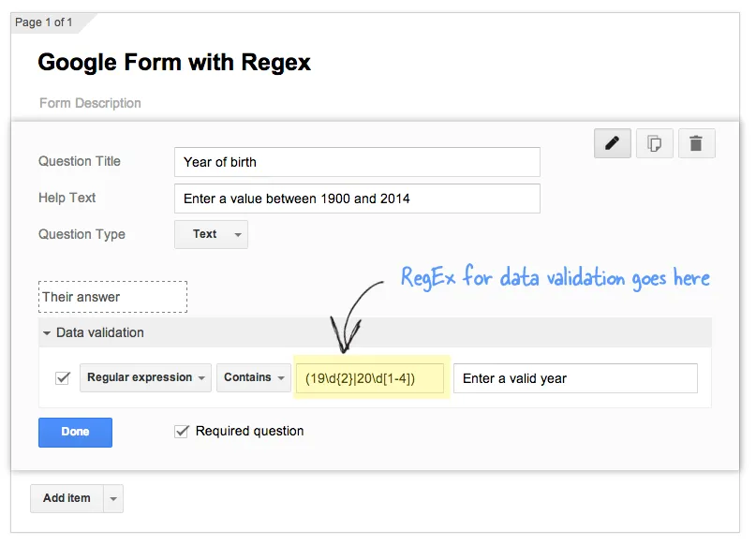The width and height of the screenshot is (756, 545).
Task: Click the duplicate question icon
Action: pyautogui.click(x=655, y=143)
